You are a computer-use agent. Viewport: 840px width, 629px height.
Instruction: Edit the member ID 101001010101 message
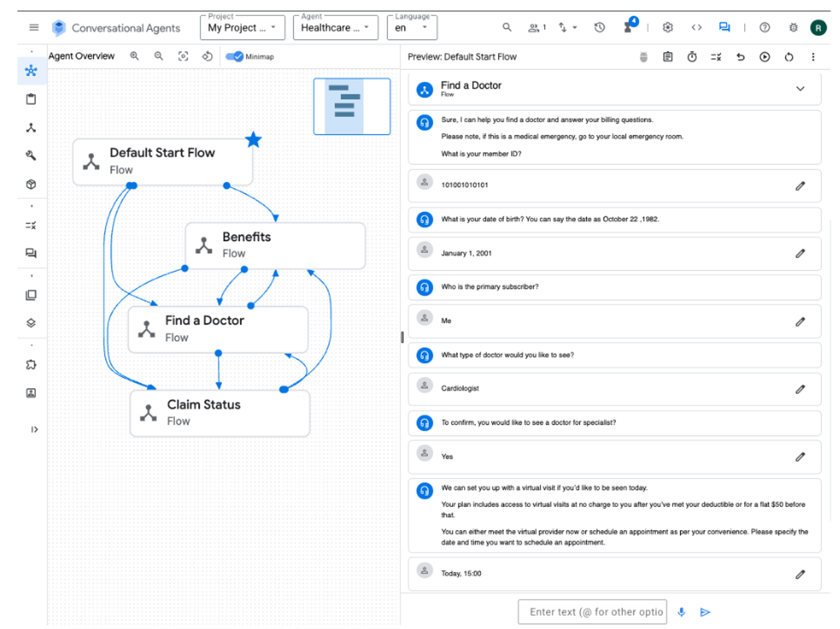(800, 185)
